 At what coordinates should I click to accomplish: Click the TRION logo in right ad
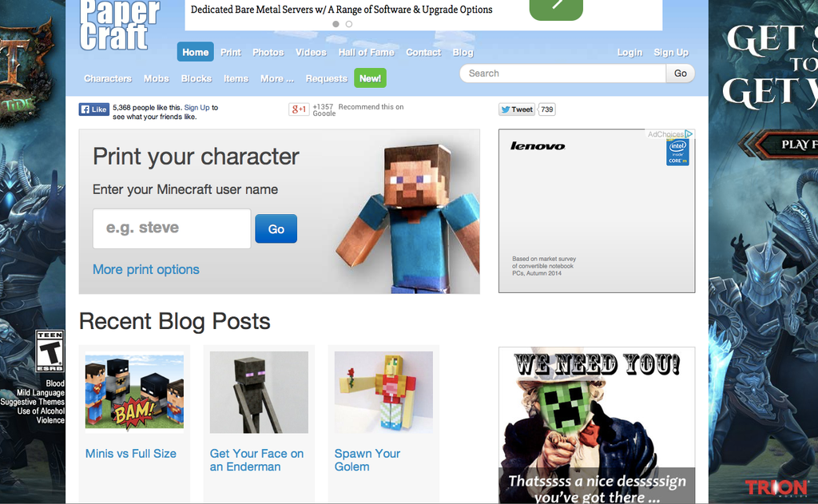pos(776,488)
